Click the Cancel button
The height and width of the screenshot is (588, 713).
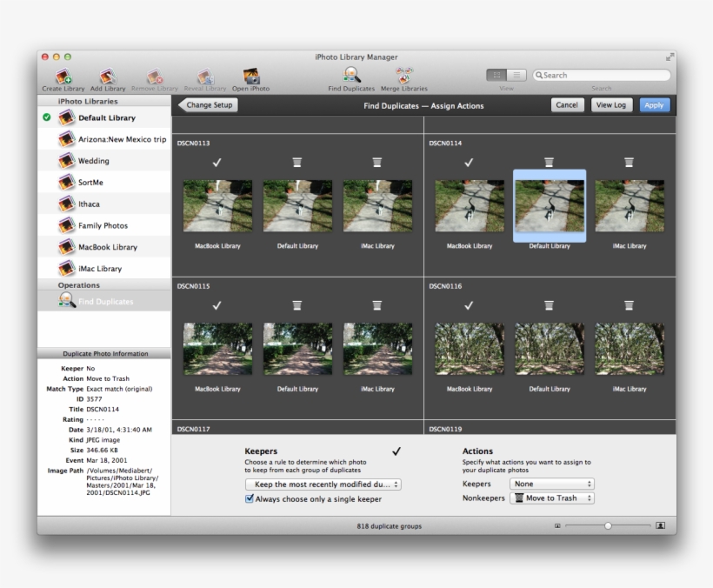click(567, 105)
